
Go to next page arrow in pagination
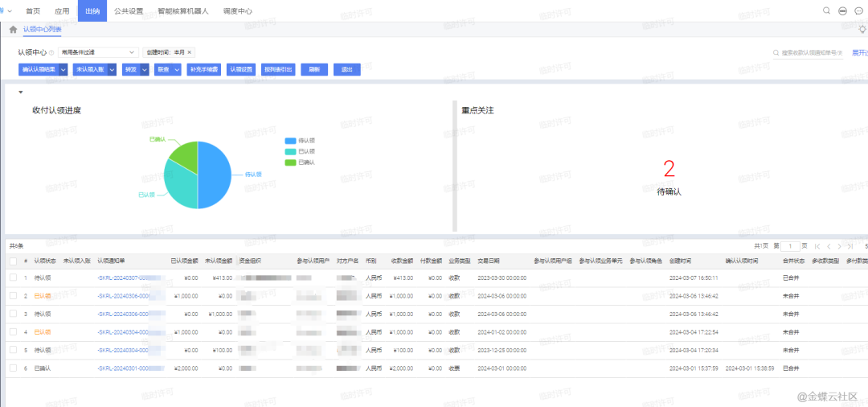[x=840, y=246]
